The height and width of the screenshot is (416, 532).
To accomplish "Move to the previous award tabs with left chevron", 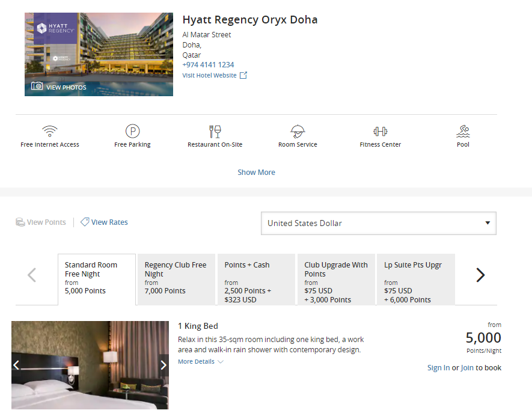I will 31,275.
